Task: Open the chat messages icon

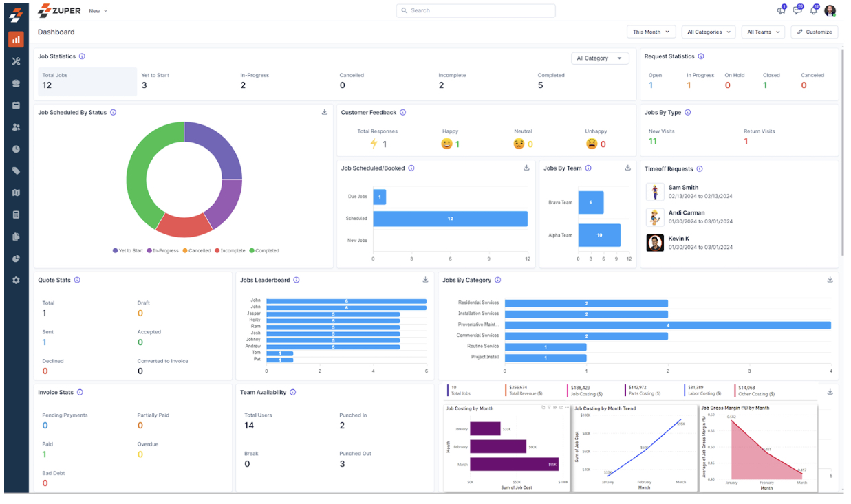Action: (797, 10)
